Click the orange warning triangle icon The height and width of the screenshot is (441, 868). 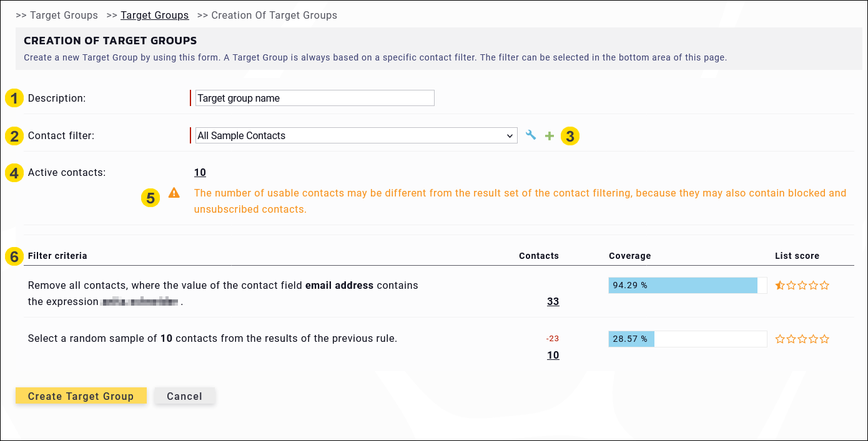[174, 193]
